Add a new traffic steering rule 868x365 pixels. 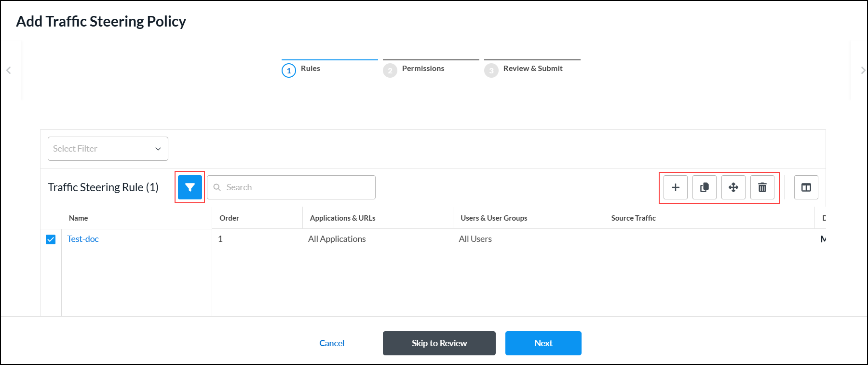[676, 187]
